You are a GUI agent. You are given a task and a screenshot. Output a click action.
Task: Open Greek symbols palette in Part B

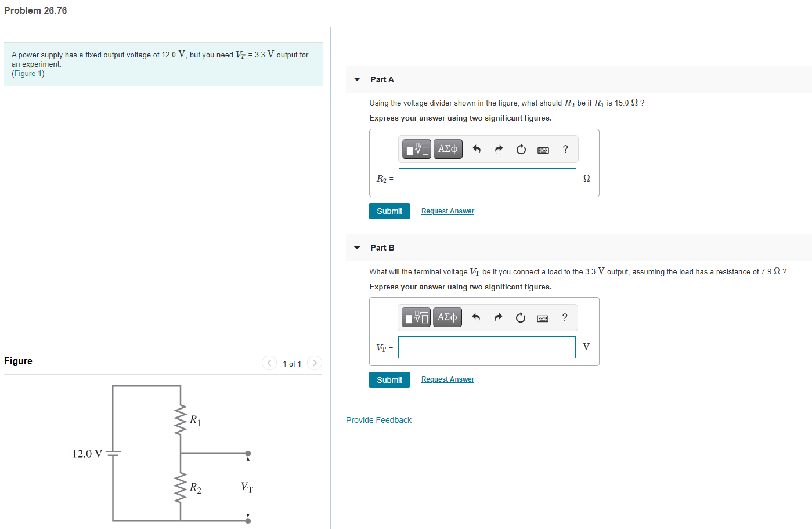447,318
